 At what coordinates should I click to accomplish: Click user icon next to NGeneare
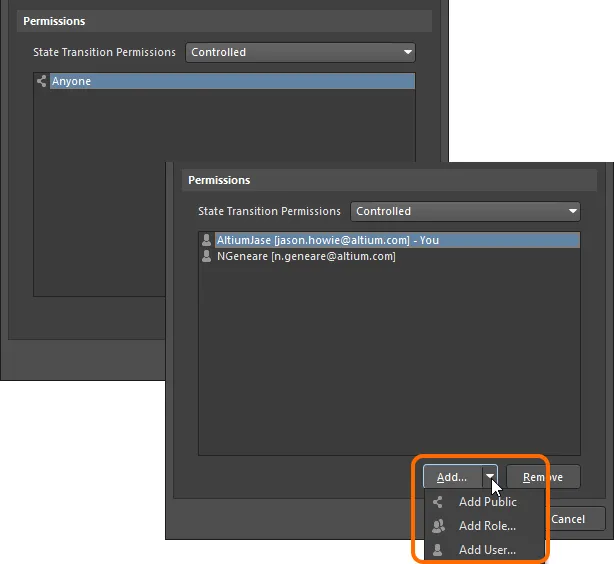tap(206, 256)
